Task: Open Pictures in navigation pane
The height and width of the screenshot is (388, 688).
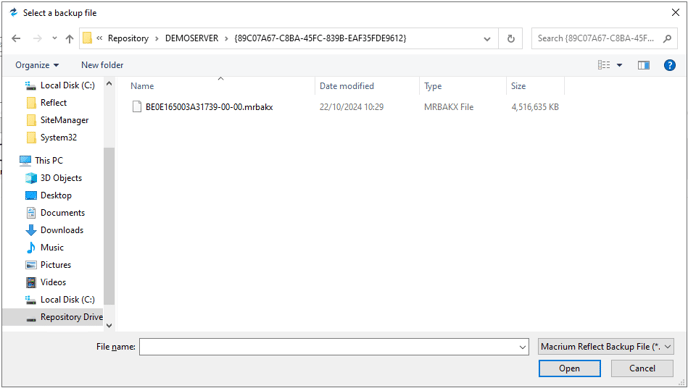Action: point(55,265)
